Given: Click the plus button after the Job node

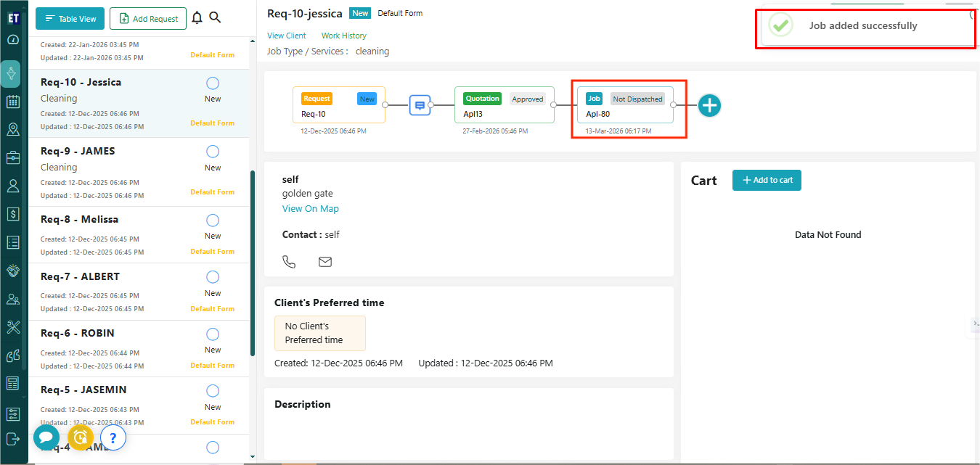Looking at the screenshot, I should 709,105.
